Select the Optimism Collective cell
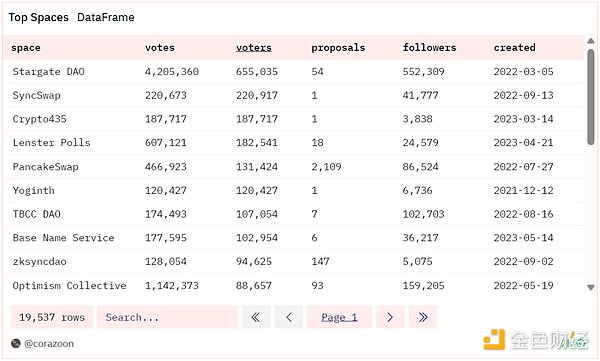 [x=69, y=286]
